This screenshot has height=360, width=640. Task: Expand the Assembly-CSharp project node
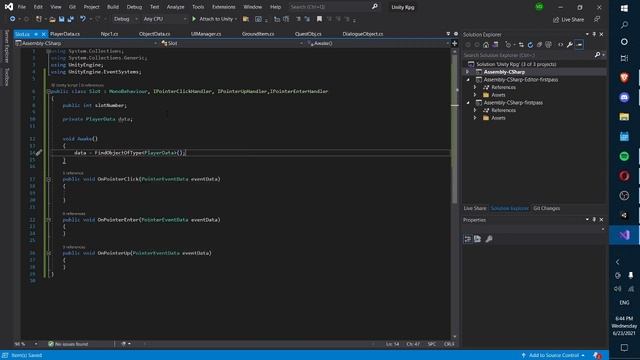468,72
